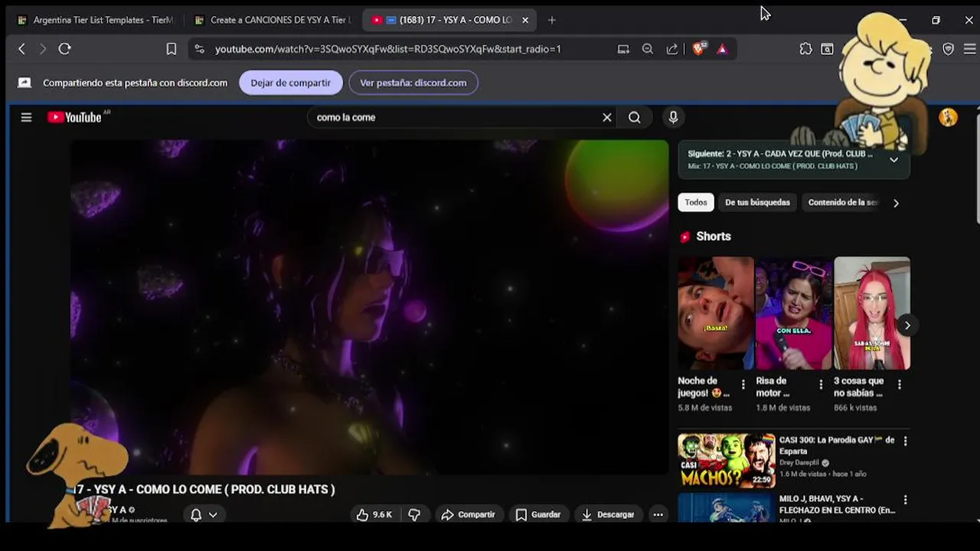The image size is (980, 551).
Task: Open options menu for the CASI 300 video
Action: 905,442
